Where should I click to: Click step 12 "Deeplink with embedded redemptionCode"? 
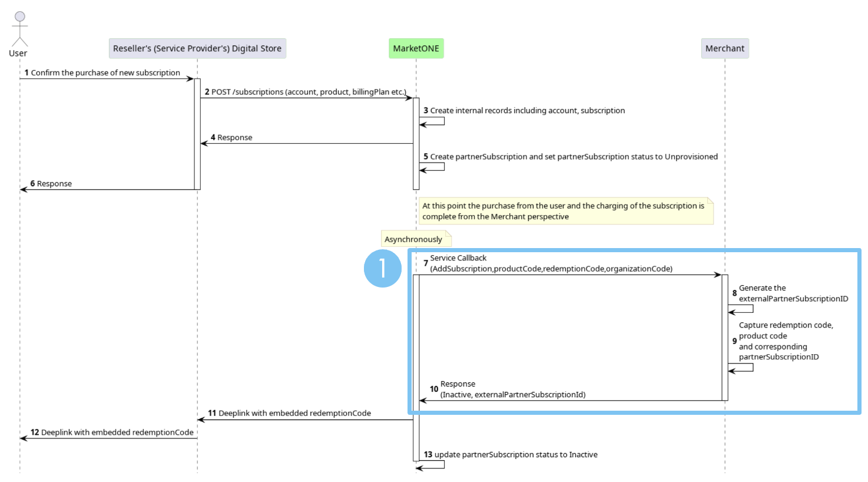(x=117, y=433)
